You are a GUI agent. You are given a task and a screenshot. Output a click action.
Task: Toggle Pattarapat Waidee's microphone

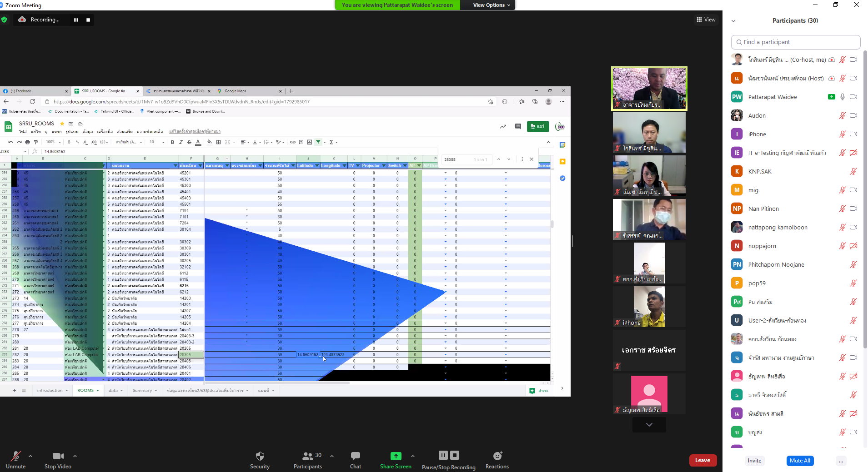tap(842, 97)
